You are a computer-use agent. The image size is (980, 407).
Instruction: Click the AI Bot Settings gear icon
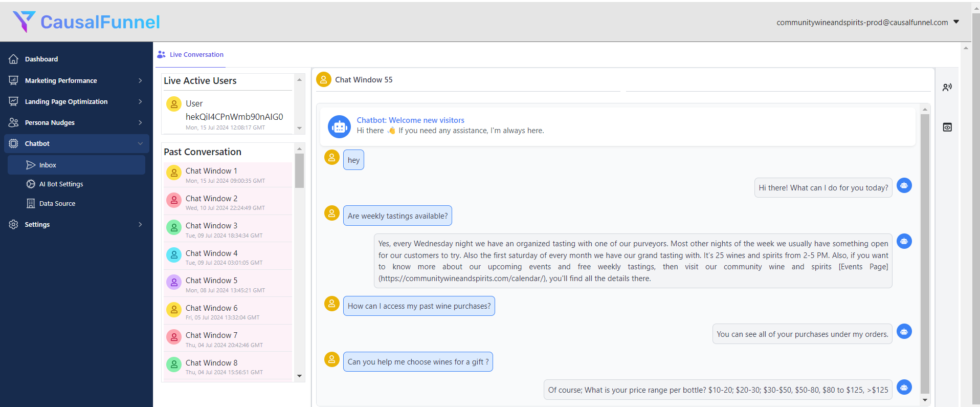click(31, 184)
